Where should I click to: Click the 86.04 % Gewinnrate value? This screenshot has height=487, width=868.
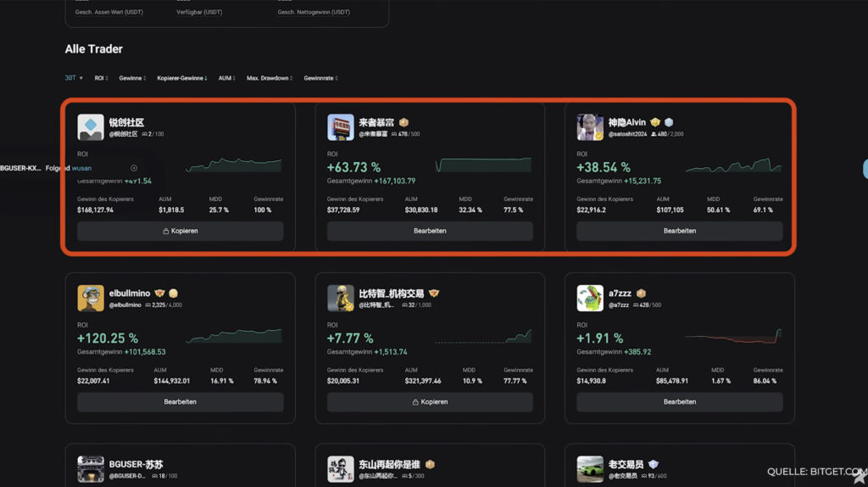click(765, 381)
